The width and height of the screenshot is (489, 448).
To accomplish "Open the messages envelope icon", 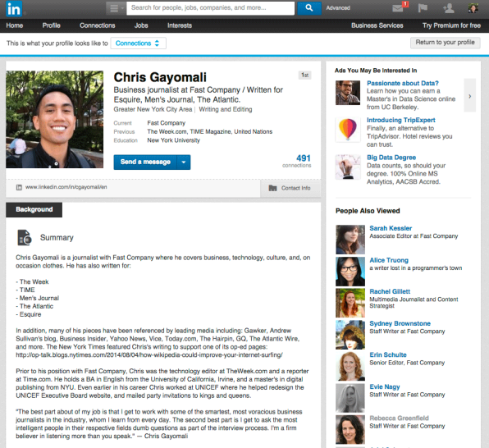I will click(x=398, y=8).
